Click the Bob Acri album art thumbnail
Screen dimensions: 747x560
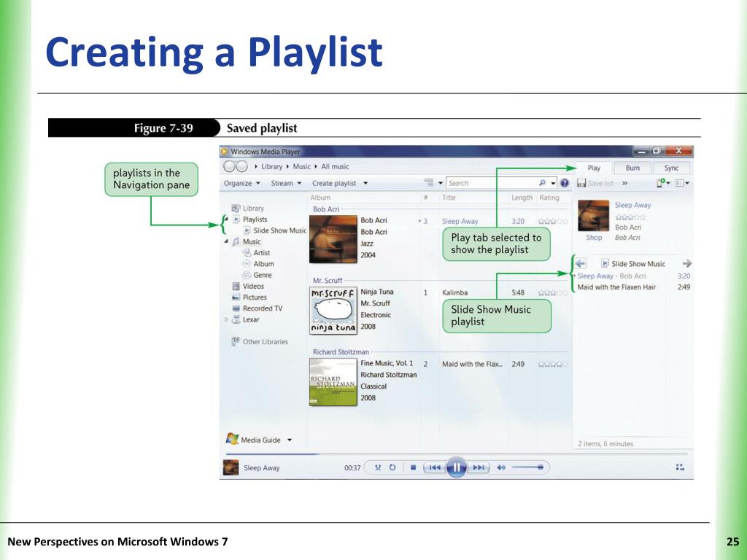[x=333, y=239]
